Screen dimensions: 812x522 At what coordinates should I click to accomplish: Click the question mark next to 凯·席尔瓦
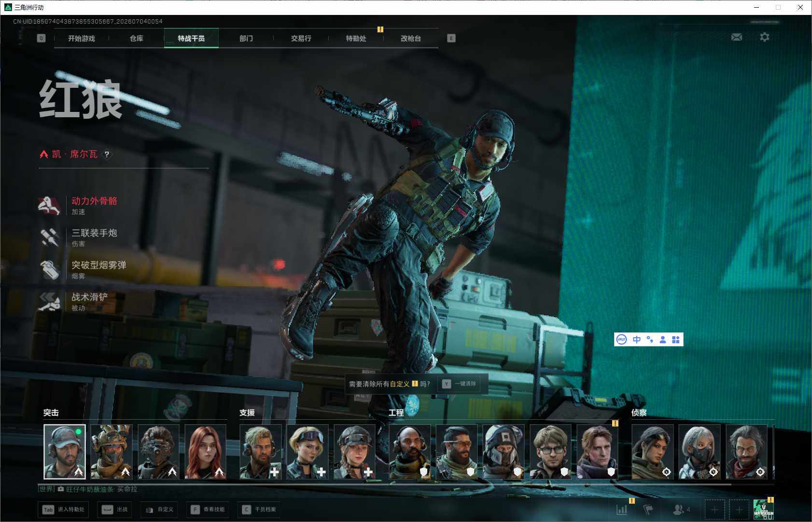[107, 154]
